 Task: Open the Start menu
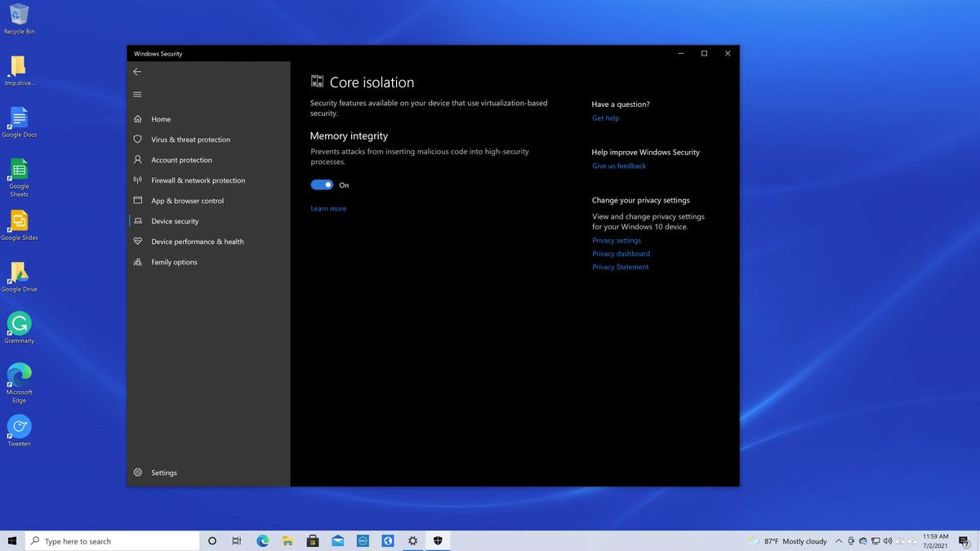point(13,540)
